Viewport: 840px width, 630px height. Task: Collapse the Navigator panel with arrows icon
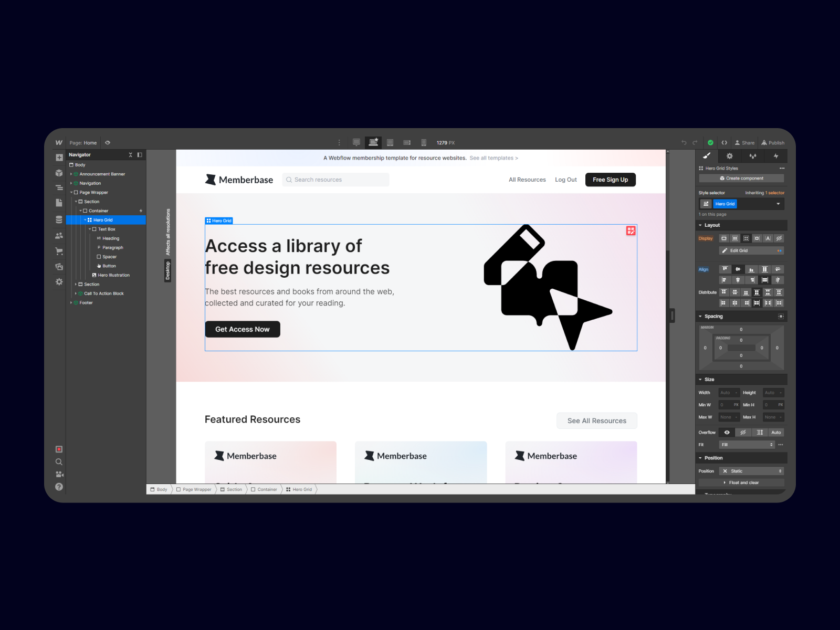tap(131, 155)
